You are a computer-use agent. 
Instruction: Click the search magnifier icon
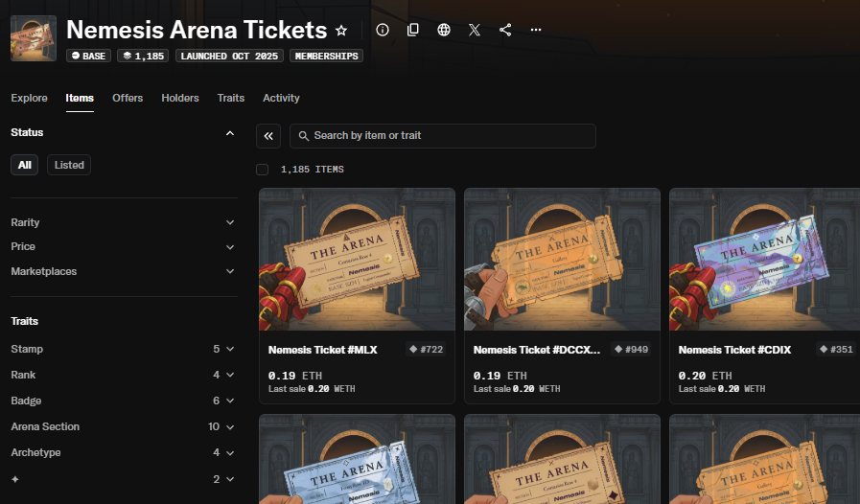pyautogui.click(x=303, y=135)
